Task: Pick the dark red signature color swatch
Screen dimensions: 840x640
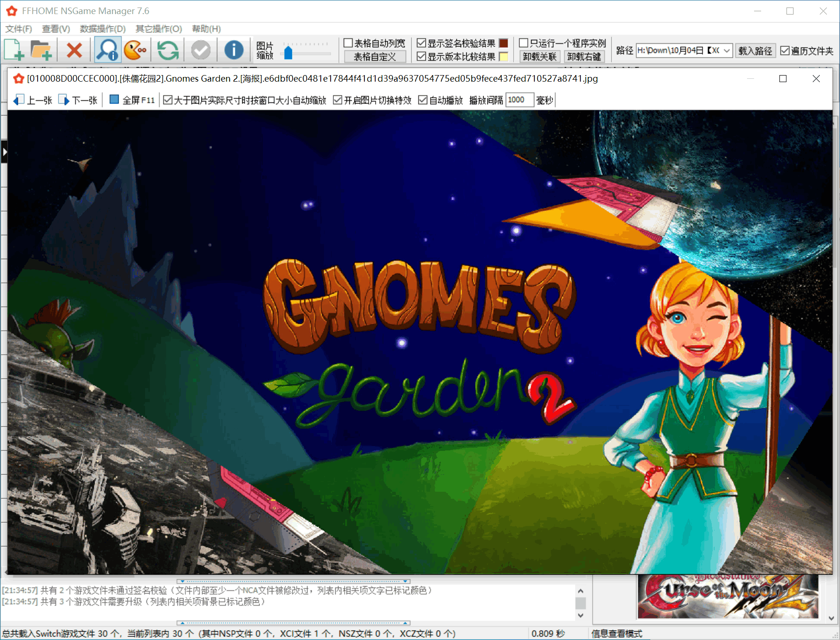Action: pos(503,43)
